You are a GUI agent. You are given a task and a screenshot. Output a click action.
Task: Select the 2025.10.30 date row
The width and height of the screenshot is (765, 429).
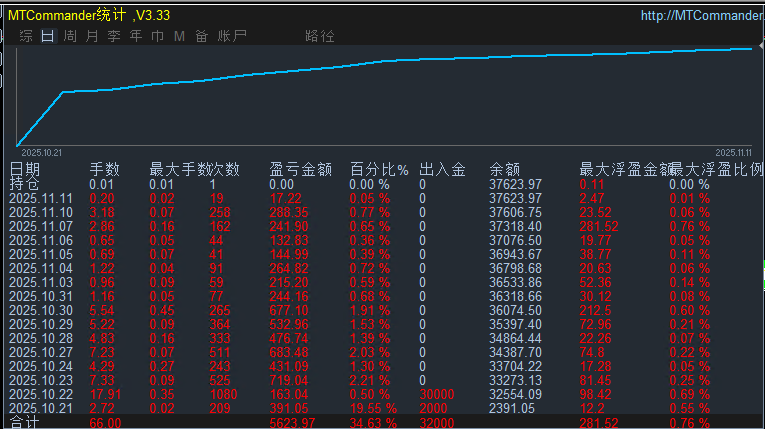(41, 310)
